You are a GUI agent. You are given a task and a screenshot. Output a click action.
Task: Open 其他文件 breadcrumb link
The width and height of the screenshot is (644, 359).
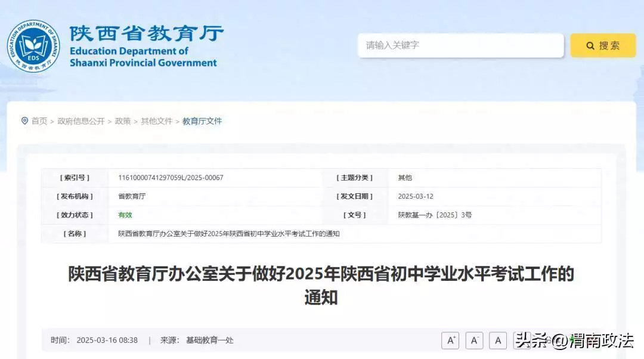tap(156, 121)
